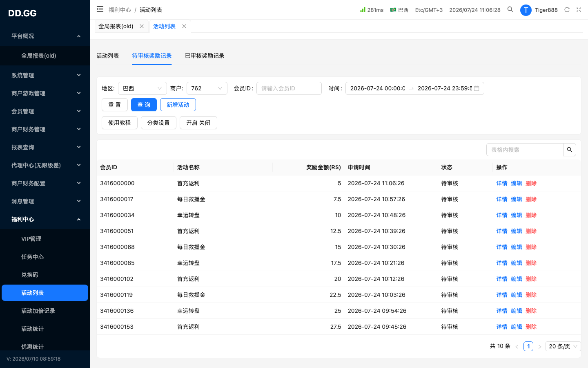
Task: Open the calendar icon in time range
Action: 477,88
